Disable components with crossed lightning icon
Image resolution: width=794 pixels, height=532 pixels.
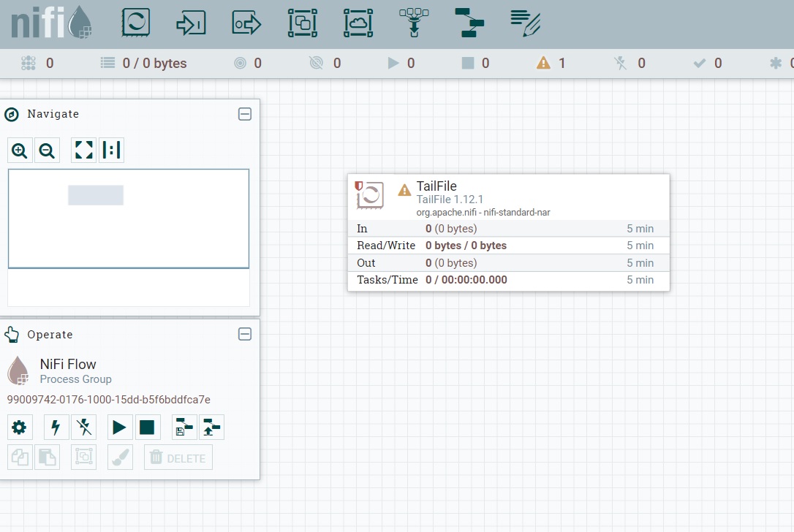[x=83, y=427]
